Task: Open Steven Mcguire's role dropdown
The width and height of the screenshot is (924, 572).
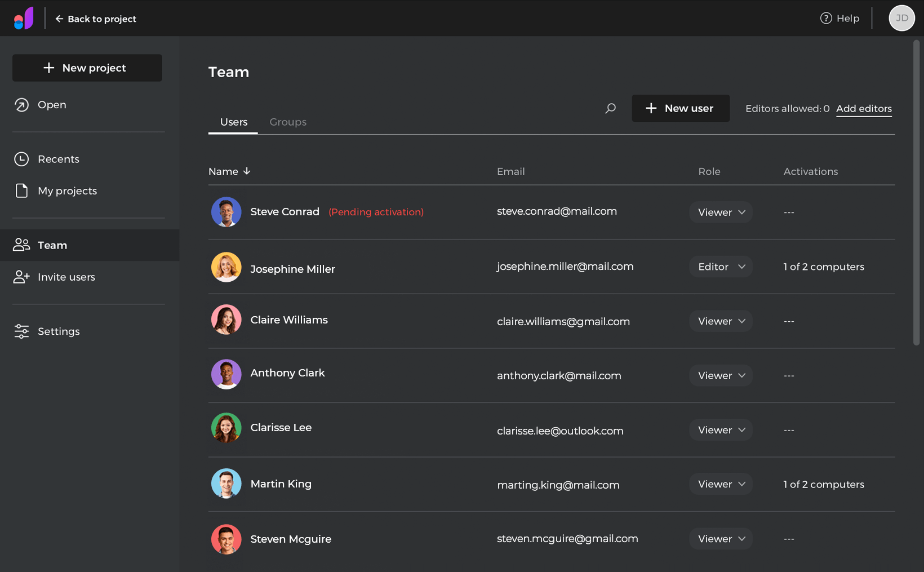Action: pyautogui.click(x=721, y=539)
